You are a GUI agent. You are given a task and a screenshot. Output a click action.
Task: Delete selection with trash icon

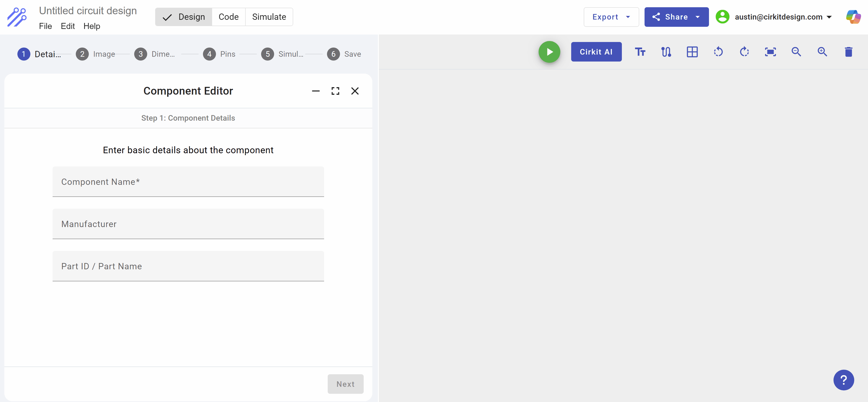[848, 52]
